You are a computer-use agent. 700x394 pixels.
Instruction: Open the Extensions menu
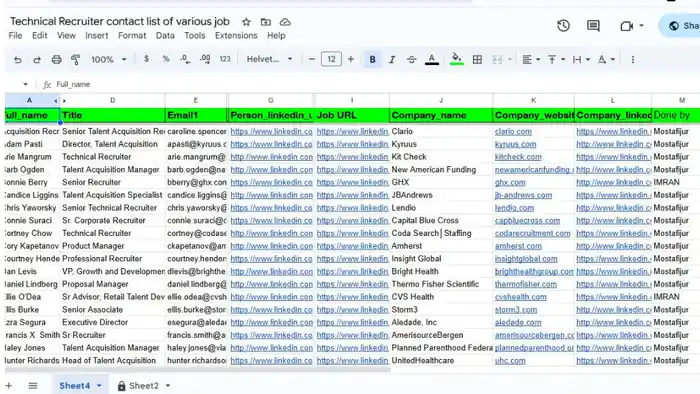point(236,36)
